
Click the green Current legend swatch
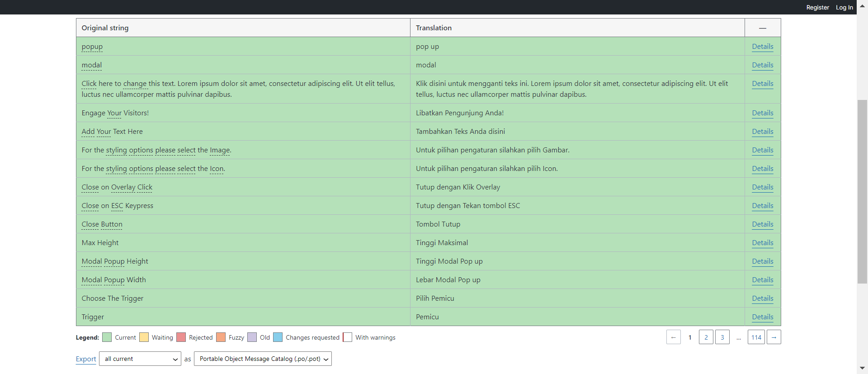pyautogui.click(x=107, y=337)
